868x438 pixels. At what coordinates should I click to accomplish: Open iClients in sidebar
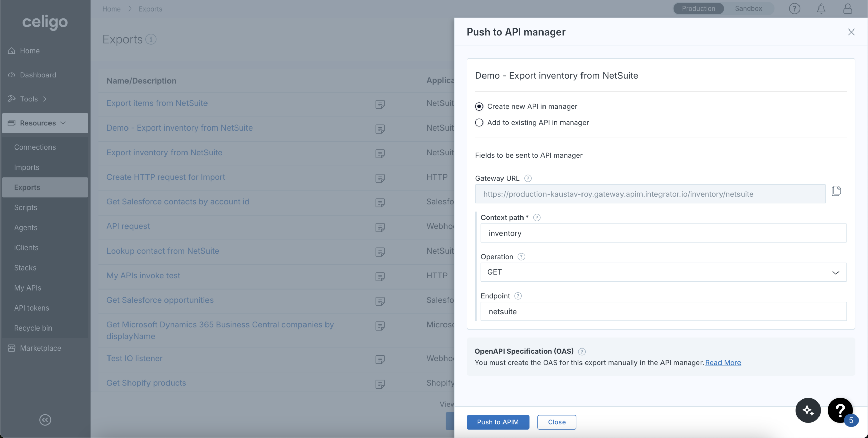click(26, 247)
